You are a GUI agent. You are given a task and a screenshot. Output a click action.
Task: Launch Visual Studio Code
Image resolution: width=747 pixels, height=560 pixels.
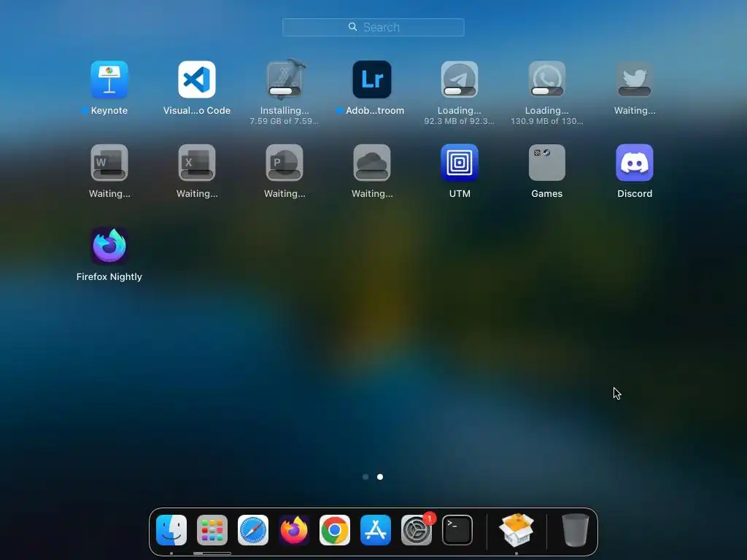pyautogui.click(x=197, y=79)
